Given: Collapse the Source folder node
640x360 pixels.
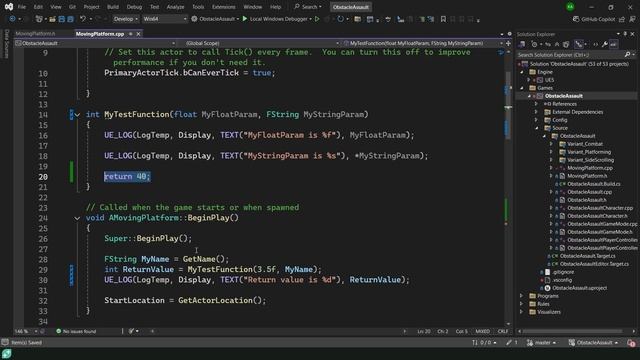Looking at the screenshot, I should click(537, 128).
